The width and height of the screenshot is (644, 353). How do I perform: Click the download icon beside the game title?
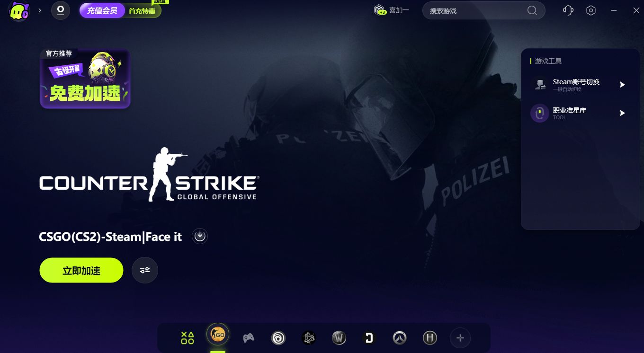[199, 236]
